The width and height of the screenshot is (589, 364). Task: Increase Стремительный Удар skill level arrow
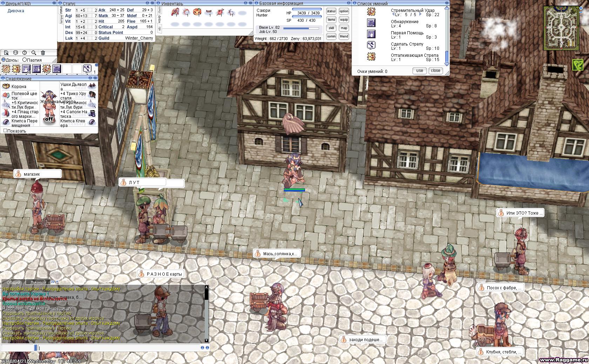pos(420,14)
